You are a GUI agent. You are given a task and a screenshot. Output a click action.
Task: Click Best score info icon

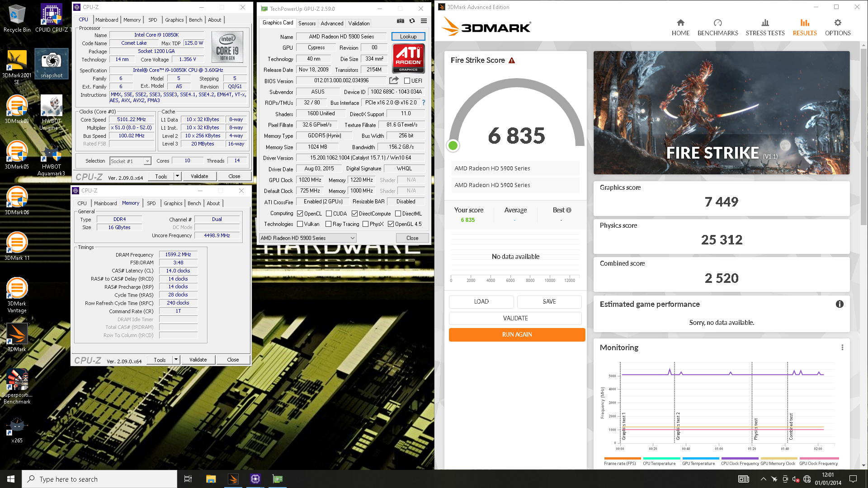(569, 210)
